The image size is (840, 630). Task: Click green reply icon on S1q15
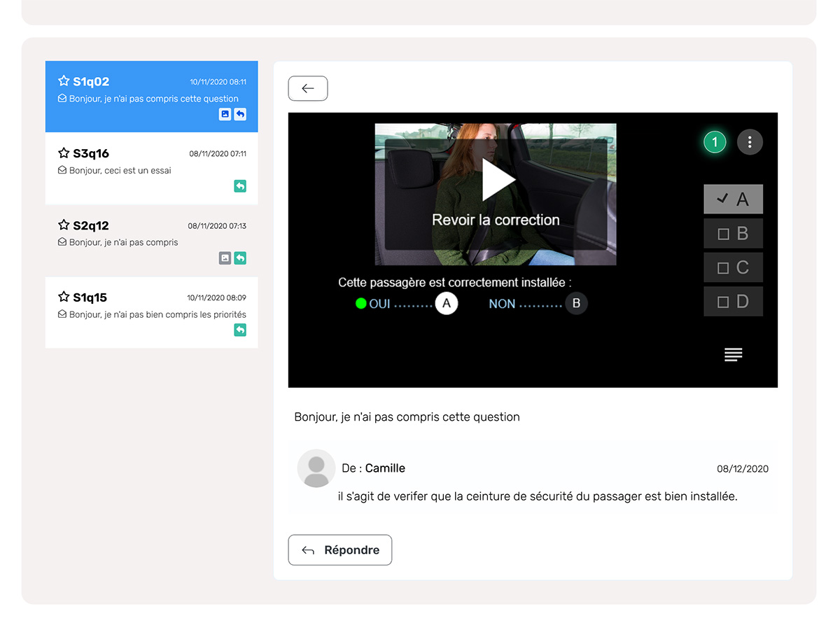[x=240, y=330]
